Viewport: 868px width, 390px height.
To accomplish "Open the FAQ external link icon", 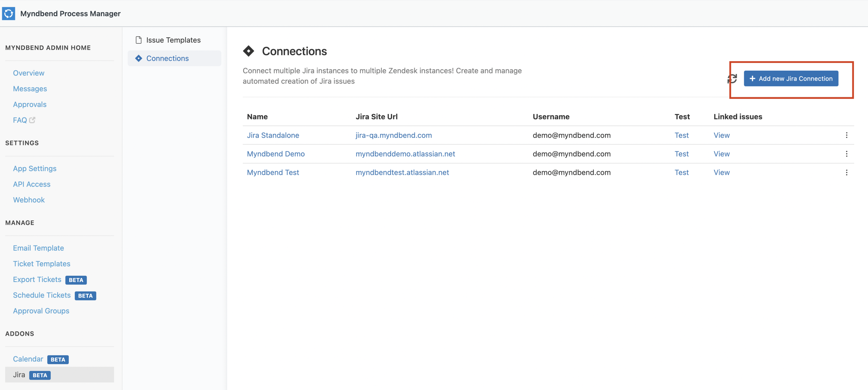I will pos(32,120).
